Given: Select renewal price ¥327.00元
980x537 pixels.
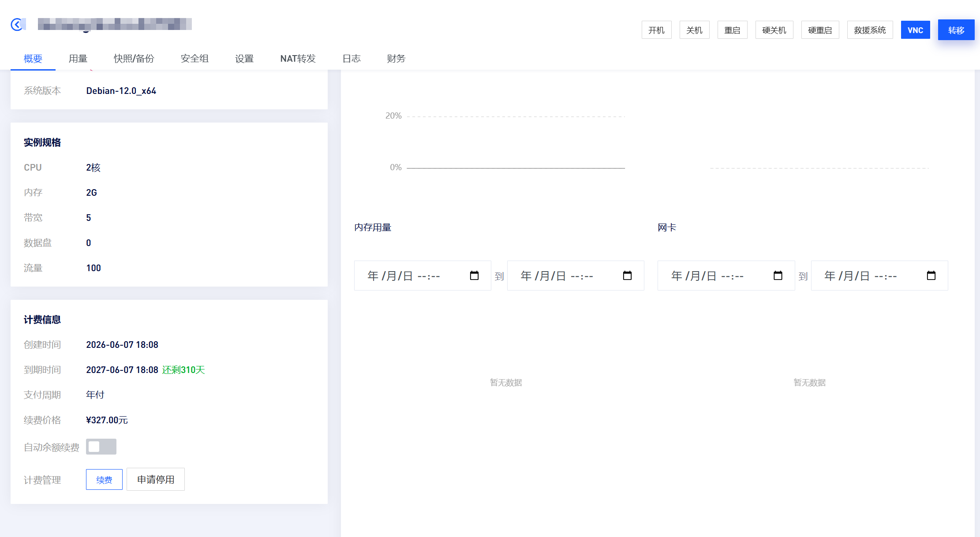Looking at the screenshot, I should pos(107,420).
